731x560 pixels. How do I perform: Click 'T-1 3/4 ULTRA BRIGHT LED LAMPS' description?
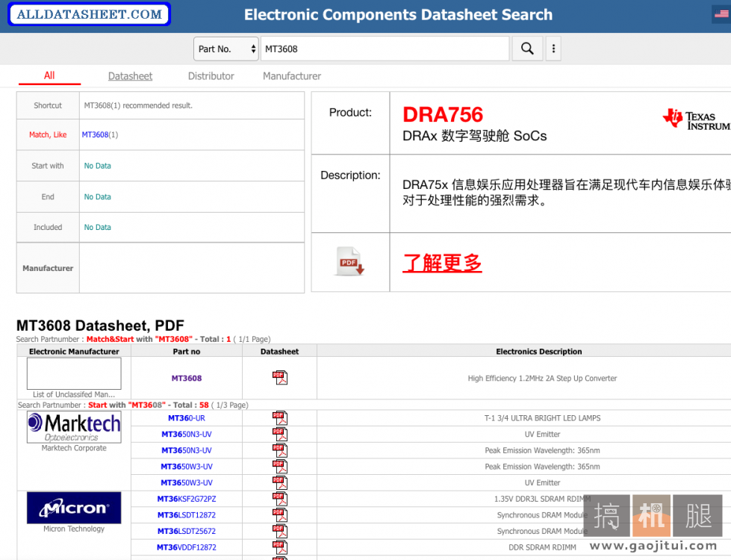(x=542, y=418)
